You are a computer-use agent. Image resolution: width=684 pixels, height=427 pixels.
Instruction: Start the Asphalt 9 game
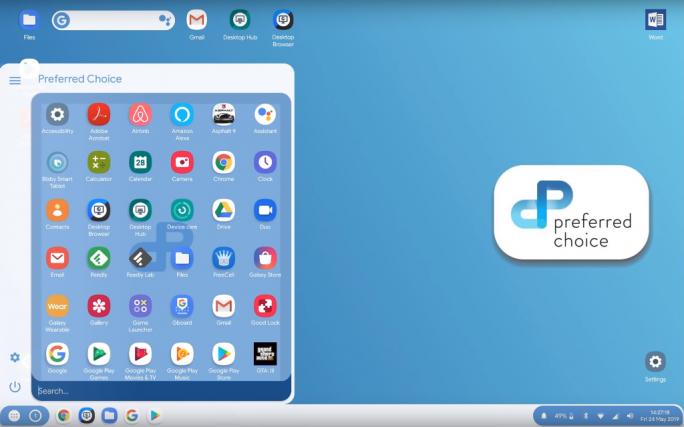pos(224,115)
